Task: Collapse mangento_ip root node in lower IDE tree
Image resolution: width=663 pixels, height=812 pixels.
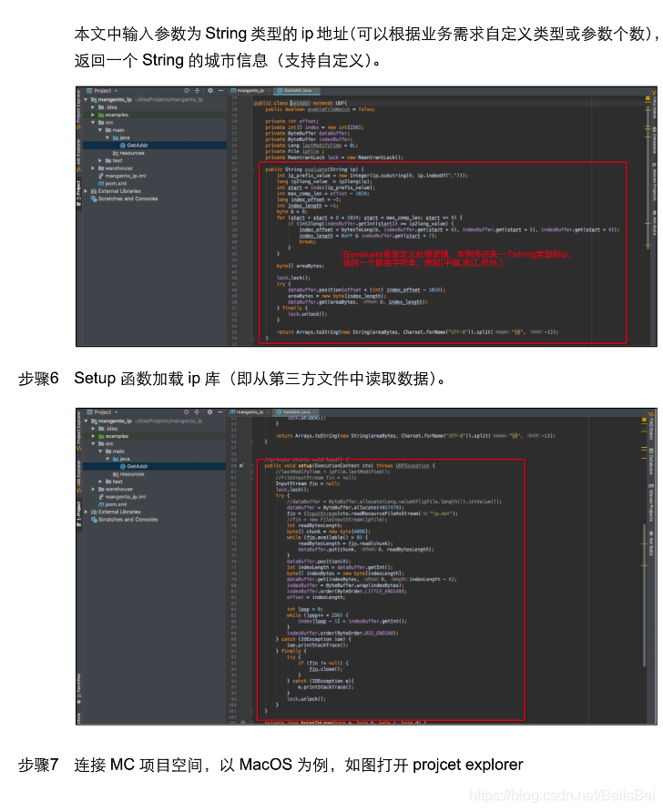Action: [x=86, y=421]
